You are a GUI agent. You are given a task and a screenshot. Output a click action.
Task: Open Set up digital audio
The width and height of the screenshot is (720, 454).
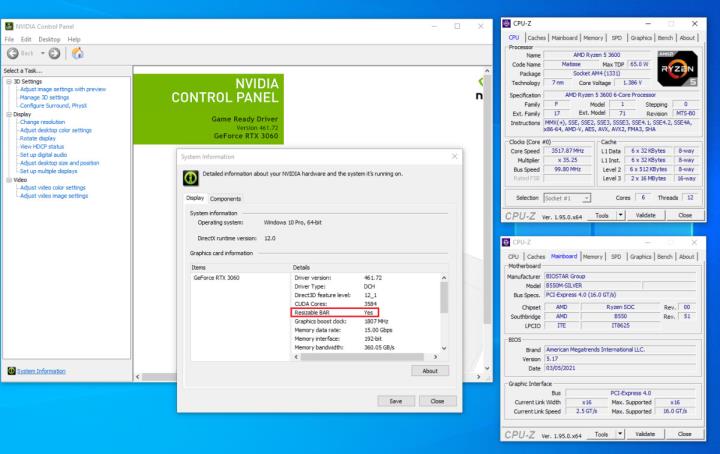(43, 155)
